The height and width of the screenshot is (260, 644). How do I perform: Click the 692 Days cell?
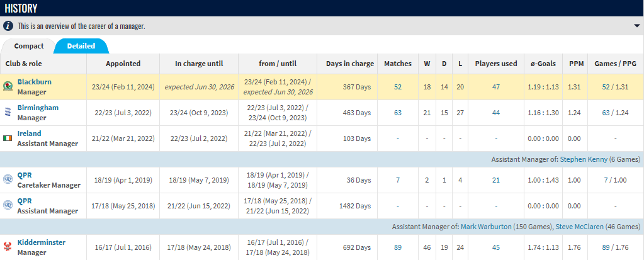click(357, 247)
